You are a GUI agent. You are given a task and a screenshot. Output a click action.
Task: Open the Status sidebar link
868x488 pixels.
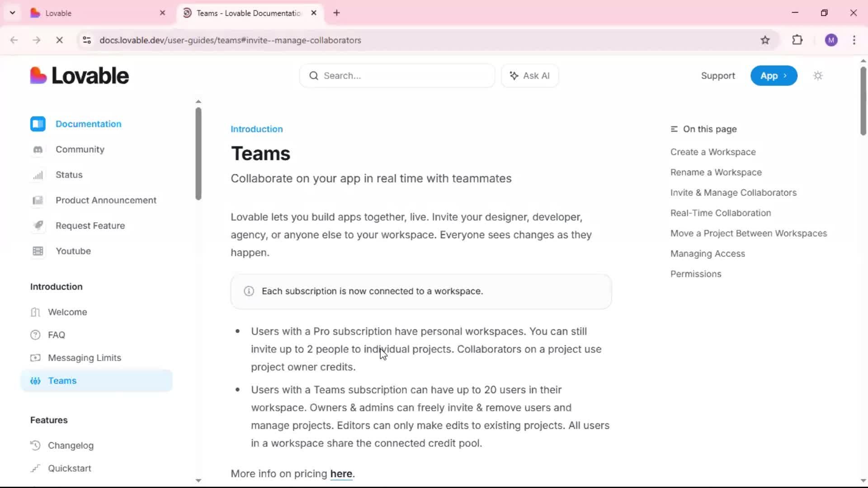[69, 175]
